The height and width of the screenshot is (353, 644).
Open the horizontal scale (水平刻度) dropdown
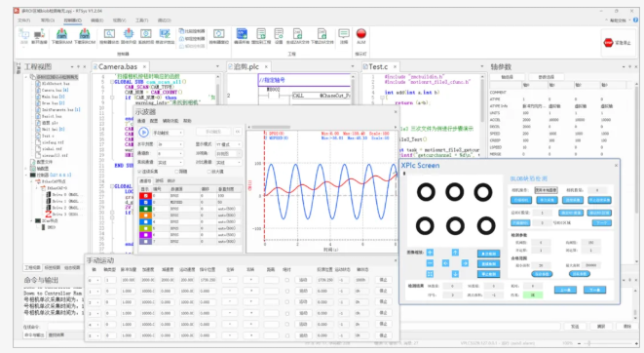click(170, 144)
